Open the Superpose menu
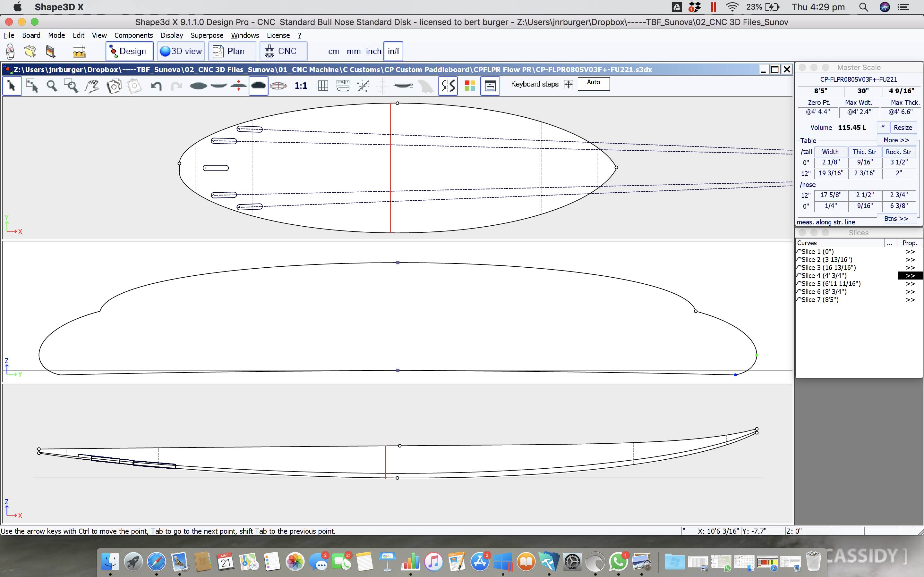 coord(207,35)
